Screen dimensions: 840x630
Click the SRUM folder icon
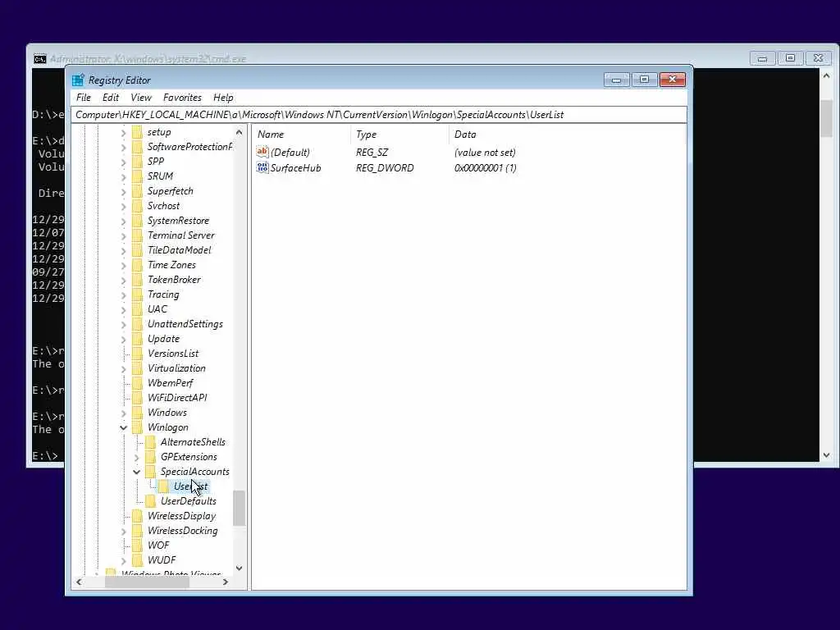[x=138, y=176]
